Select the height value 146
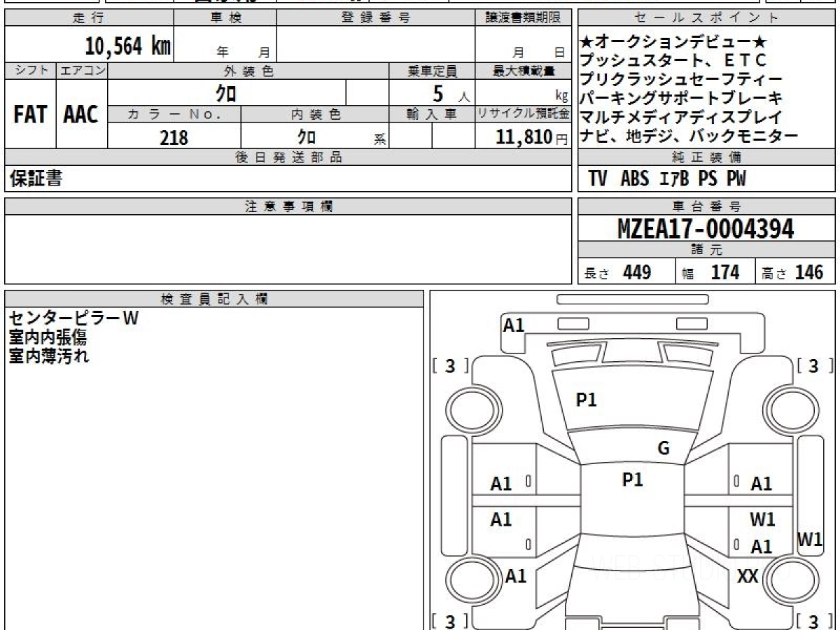Image resolution: width=840 pixels, height=630 pixels. tap(809, 272)
